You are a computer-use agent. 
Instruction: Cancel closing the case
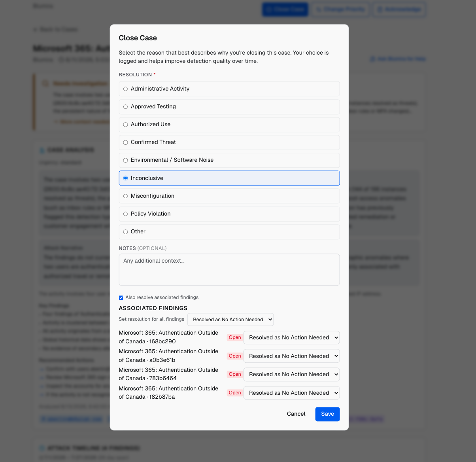point(296,414)
